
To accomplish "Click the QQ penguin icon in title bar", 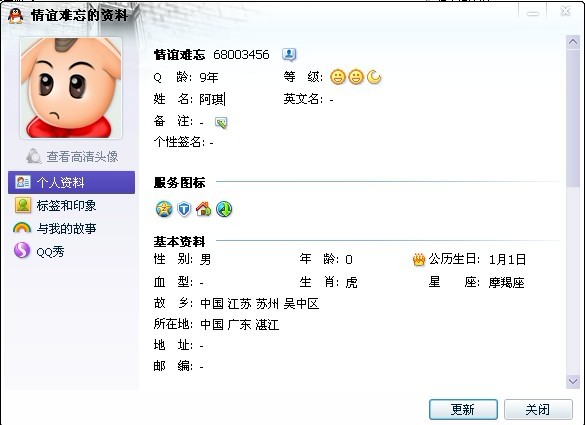I will [16, 16].
